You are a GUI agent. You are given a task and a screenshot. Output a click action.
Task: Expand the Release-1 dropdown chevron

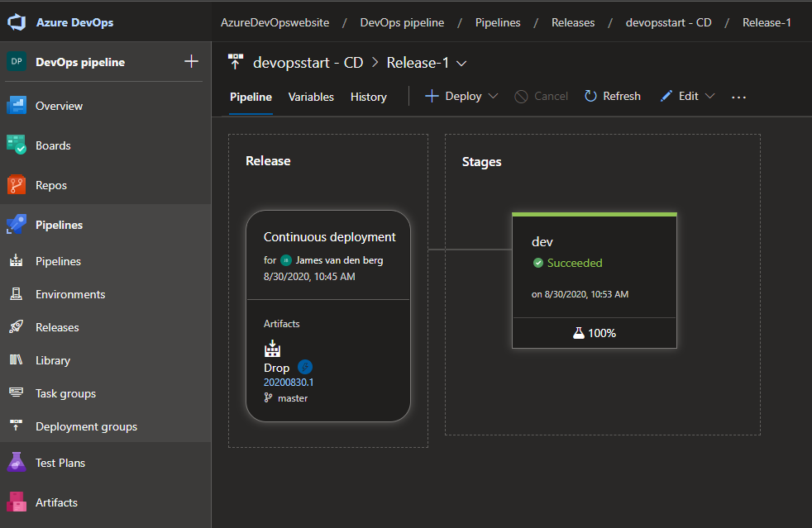[x=461, y=63]
